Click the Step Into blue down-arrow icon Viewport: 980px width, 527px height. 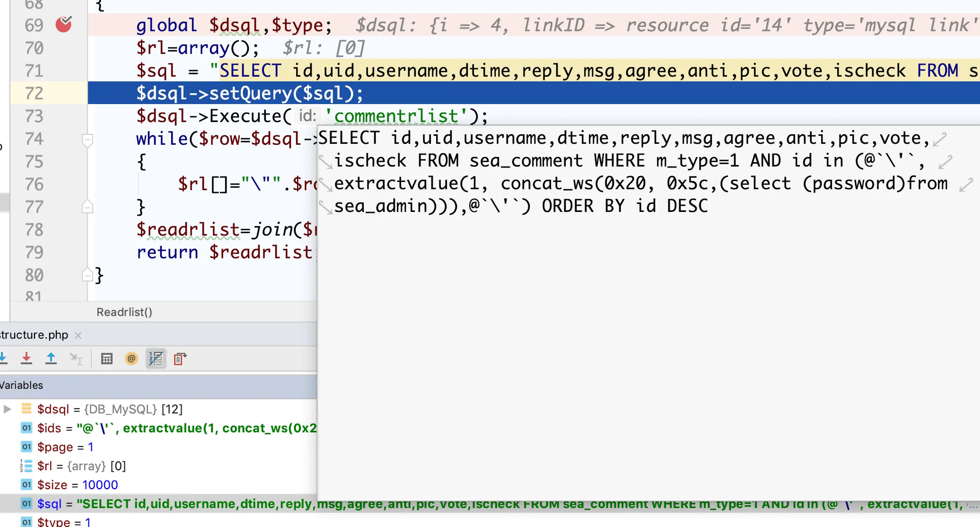(x=3, y=359)
